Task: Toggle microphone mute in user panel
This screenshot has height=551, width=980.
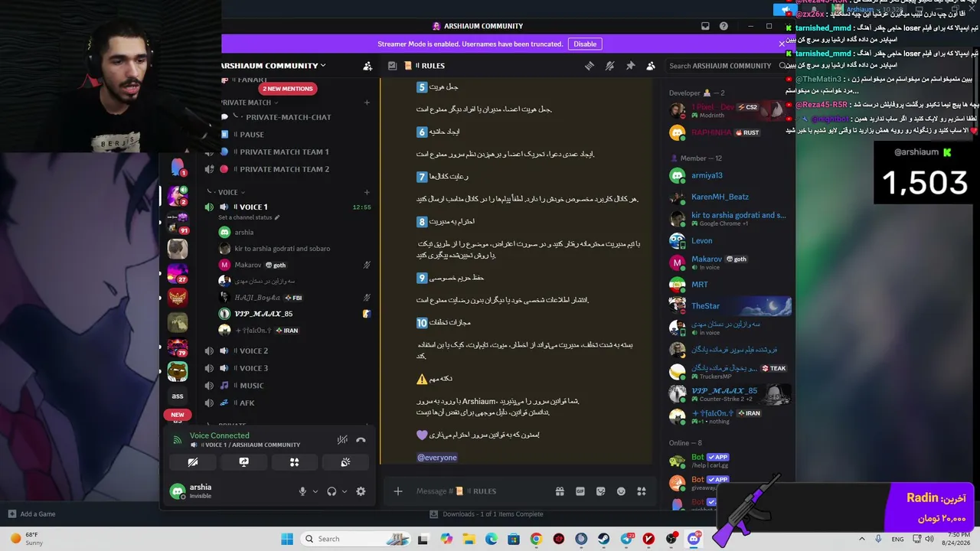Action: point(302,491)
